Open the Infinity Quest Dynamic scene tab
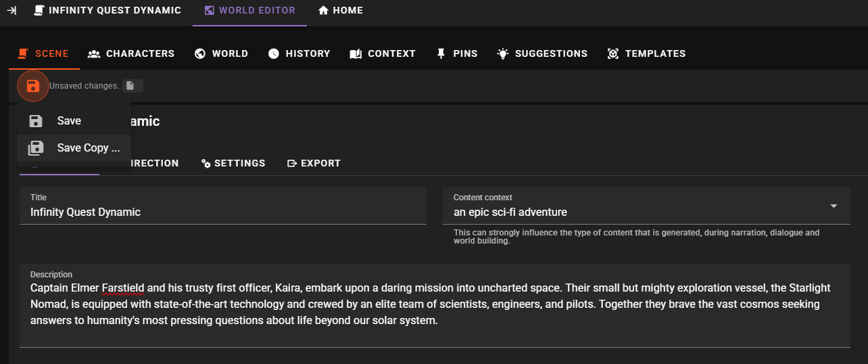Screen dimensions: 868x364 [107, 10]
